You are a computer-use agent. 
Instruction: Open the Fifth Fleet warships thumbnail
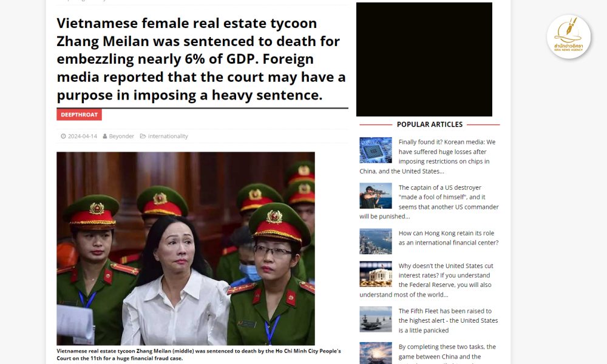click(x=376, y=319)
